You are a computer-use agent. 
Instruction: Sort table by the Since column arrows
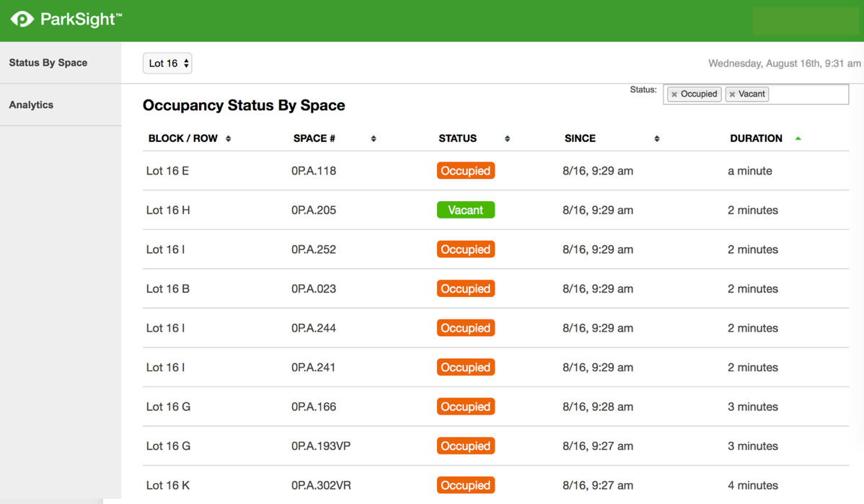[656, 138]
